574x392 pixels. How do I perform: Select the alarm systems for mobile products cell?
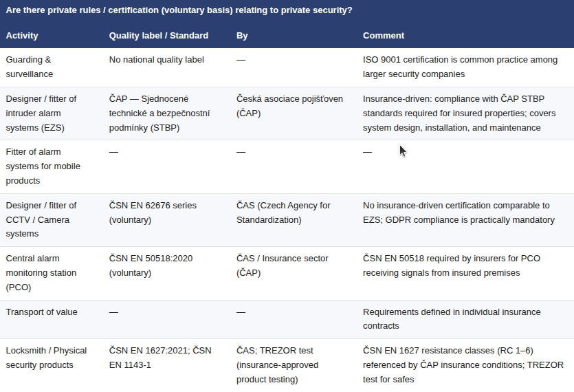[43, 166]
